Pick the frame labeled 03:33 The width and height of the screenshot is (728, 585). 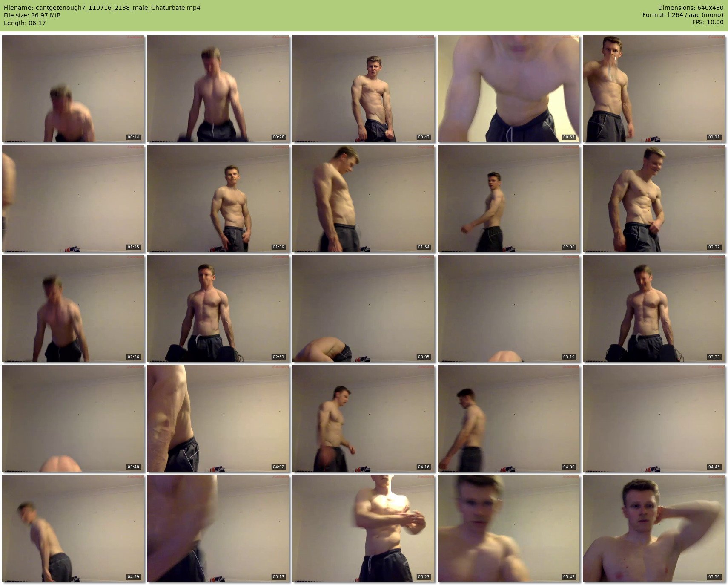click(x=654, y=308)
